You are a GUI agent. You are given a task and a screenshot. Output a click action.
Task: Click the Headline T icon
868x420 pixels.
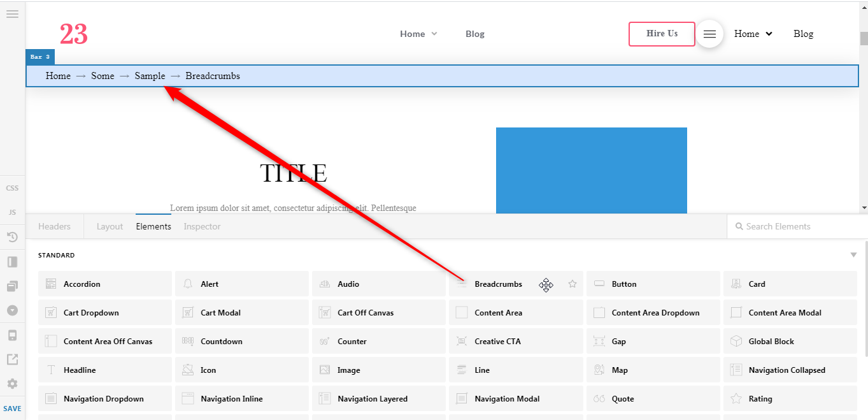pyautogui.click(x=51, y=370)
